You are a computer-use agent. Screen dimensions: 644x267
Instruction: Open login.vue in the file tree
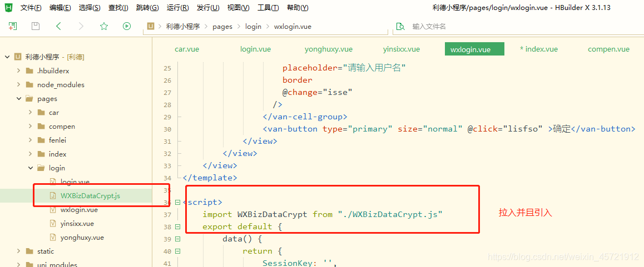pyautogui.click(x=75, y=182)
